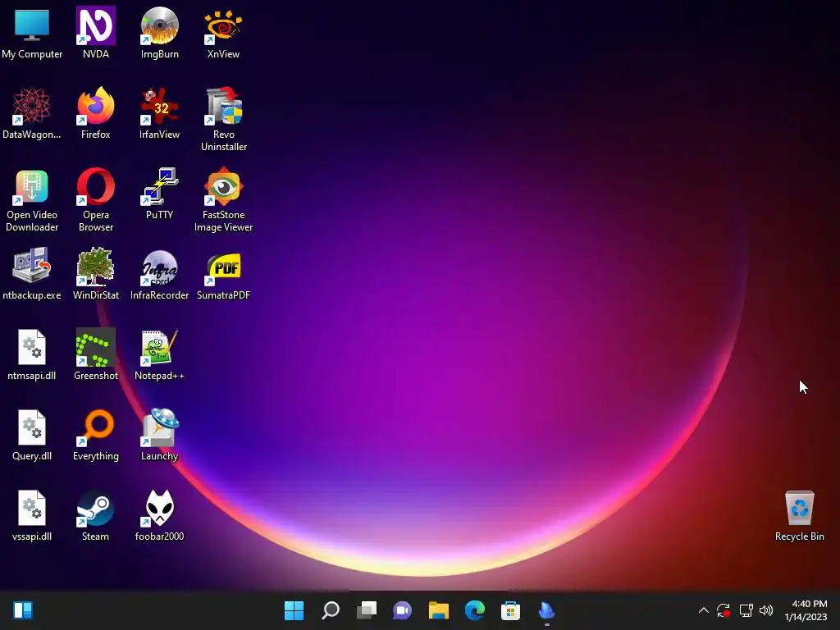Open File Explorer from taskbar
This screenshot has width=840, height=630.
click(439, 610)
